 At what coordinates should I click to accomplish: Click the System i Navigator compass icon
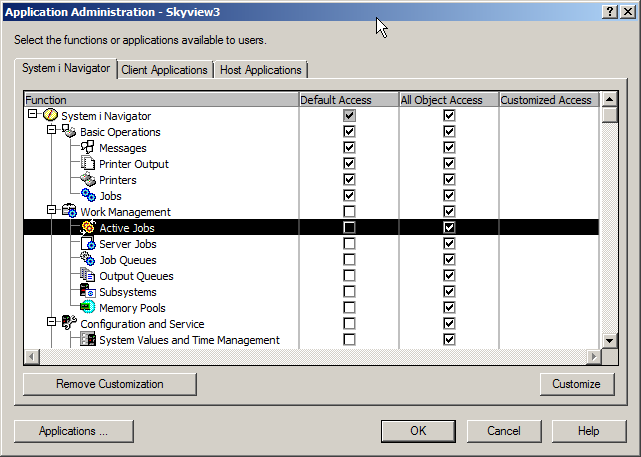click(x=50, y=115)
